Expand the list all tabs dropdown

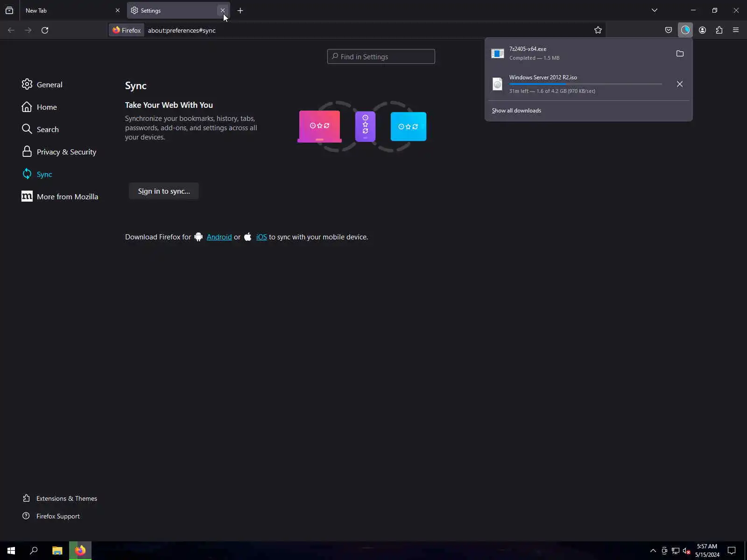point(655,10)
